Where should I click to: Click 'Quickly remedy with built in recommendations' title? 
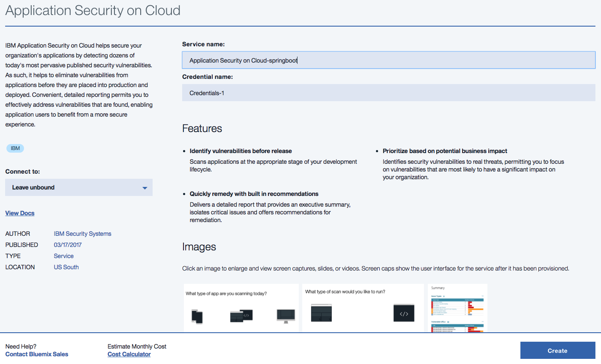pyautogui.click(x=254, y=194)
